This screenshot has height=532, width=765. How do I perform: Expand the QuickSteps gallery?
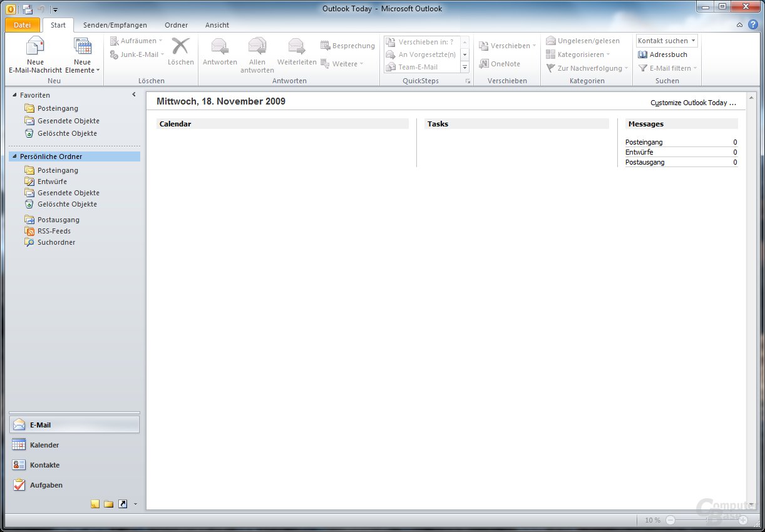465,67
